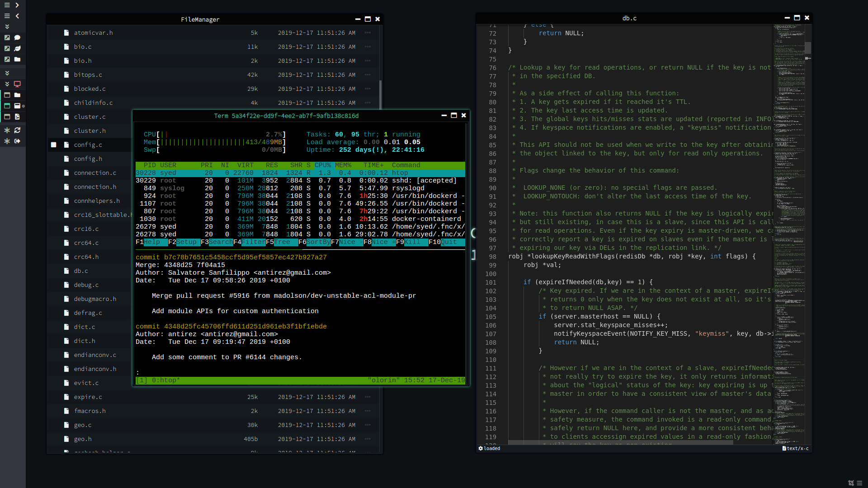
Task: Select the docker-containerd process row in htop
Action: coord(300,219)
